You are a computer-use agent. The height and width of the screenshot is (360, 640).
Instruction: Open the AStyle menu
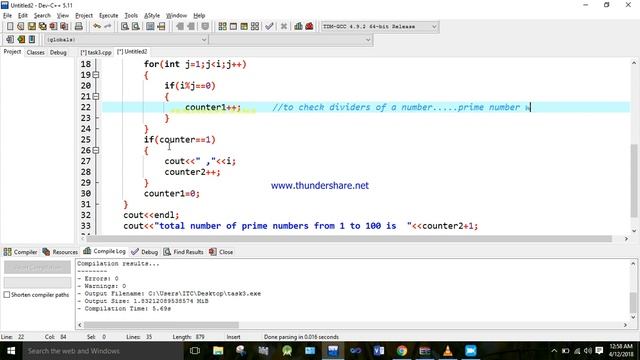coord(152,16)
